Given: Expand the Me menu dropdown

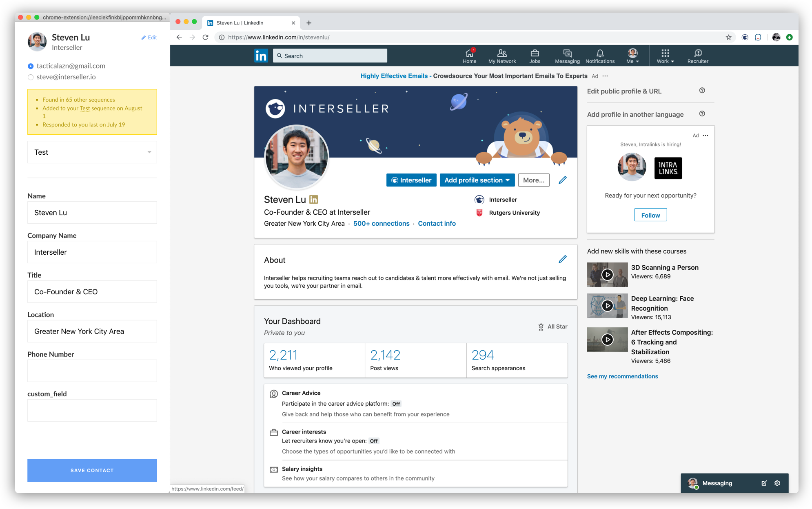Looking at the screenshot, I should click(632, 56).
